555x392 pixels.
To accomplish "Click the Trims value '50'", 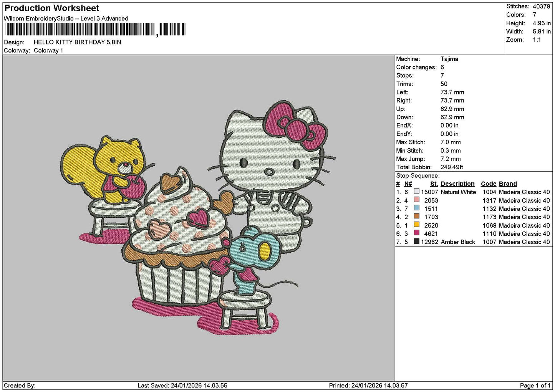I will [x=444, y=84].
